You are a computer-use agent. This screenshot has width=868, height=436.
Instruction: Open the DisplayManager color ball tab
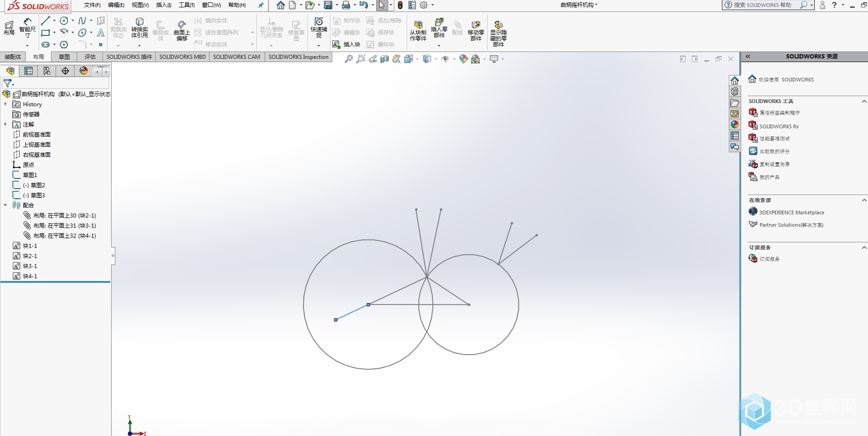click(x=84, y=71)
